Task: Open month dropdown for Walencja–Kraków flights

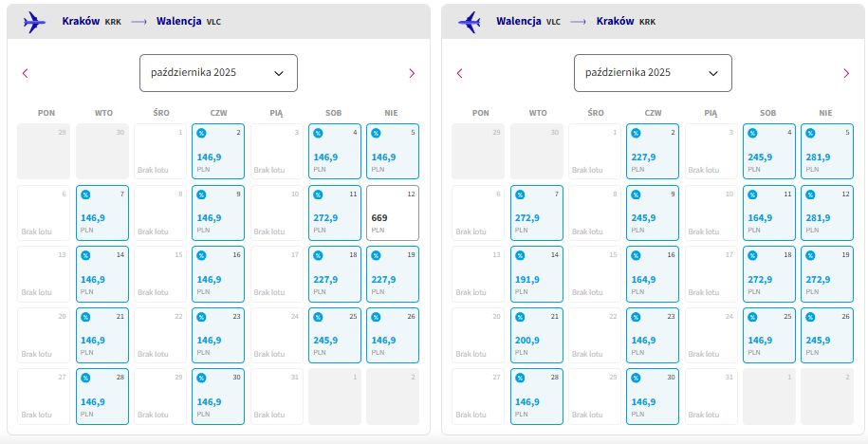Action: point(654,73)
